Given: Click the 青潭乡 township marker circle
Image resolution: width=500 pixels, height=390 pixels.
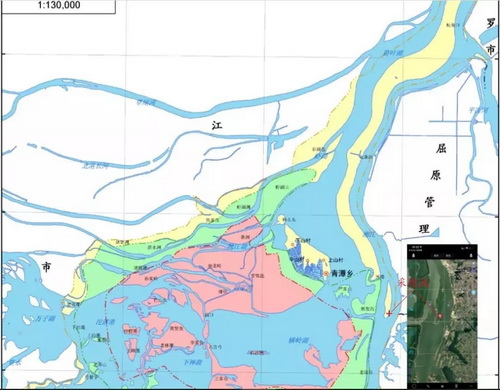Looking at the screenshot, I should tap(326, 273).
